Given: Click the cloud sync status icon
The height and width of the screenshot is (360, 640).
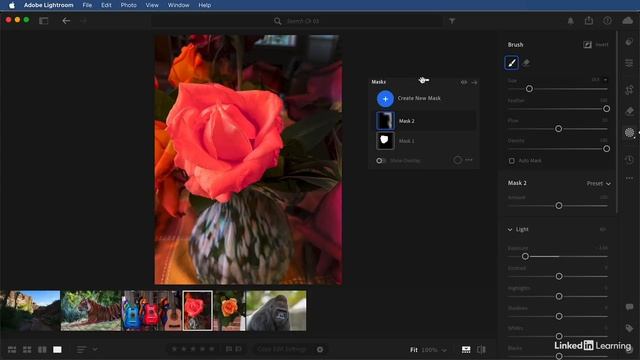Looking at the screenshot, I should pos(628,20).
